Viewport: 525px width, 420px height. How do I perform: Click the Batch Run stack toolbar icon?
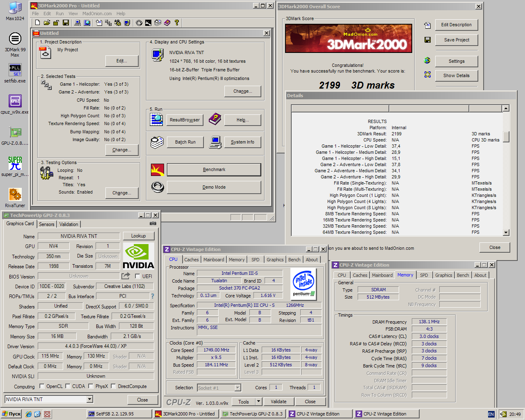[158, 23]
